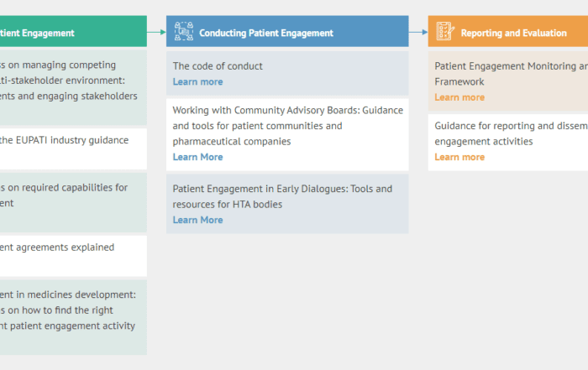Click the Reporting and Evaluation clipboard icon
Viewport: 588px width, 370px height.
445,32
